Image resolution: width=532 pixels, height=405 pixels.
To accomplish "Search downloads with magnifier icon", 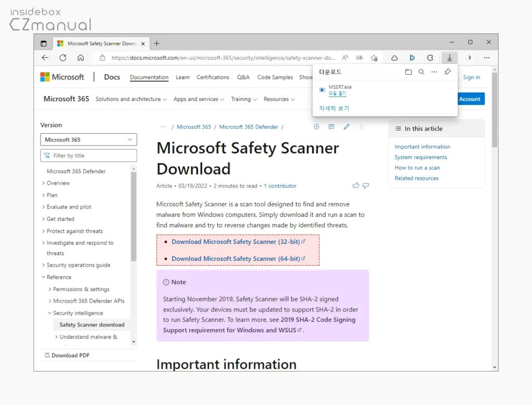I will coord(421,72).
